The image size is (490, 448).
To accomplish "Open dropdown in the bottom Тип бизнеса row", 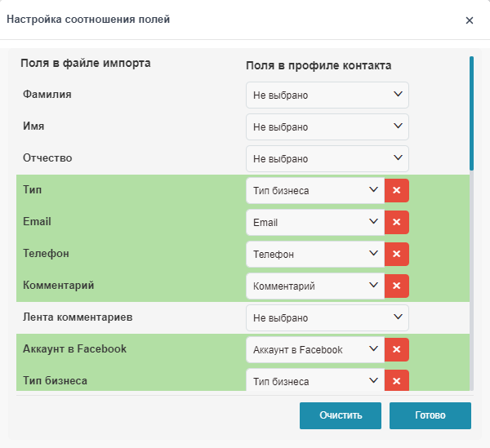I will [314, 381].
